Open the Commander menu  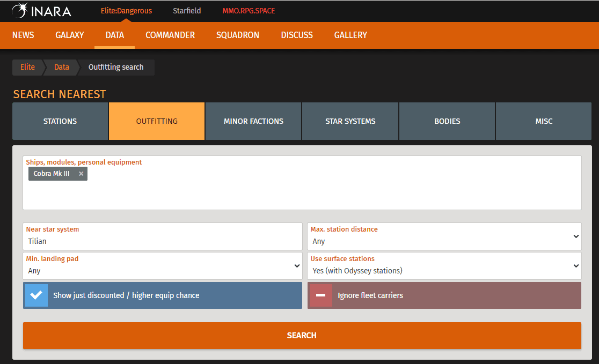point(170,35)
